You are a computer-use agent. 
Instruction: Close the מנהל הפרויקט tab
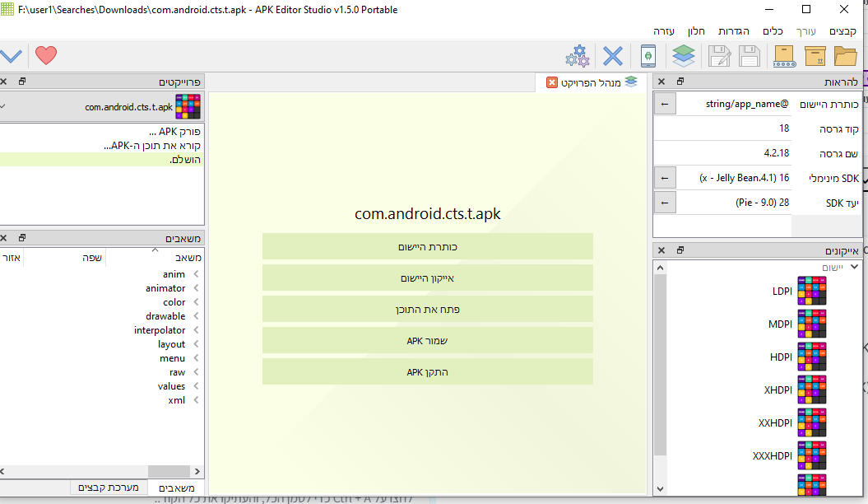pos(552,82)
